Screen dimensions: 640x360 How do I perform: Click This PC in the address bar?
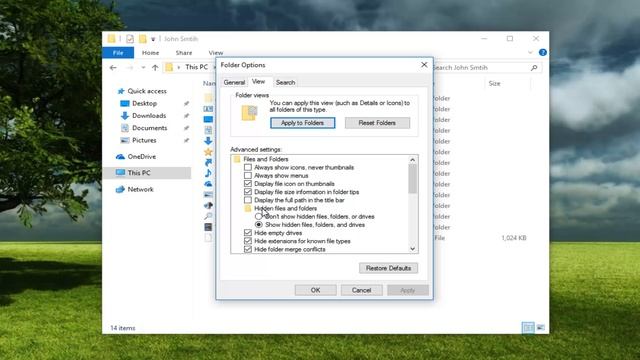coord(196,67)
